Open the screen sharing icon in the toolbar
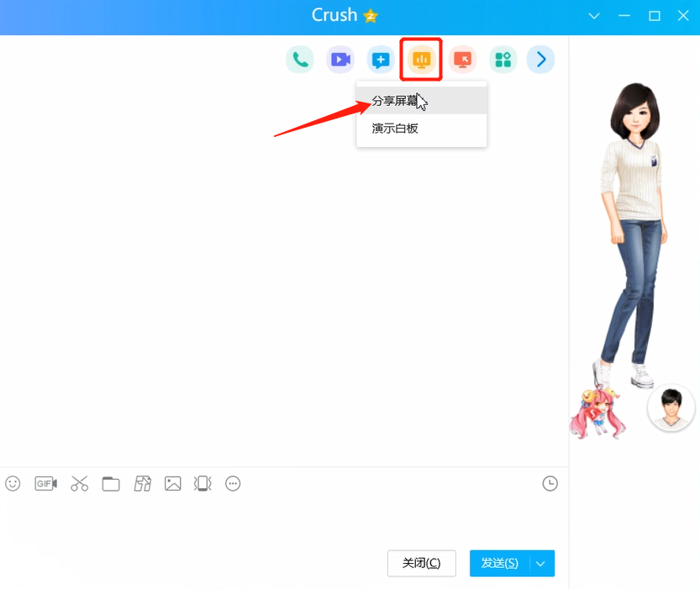Image resolution: width=700 pixels, height=589 pixels. 420,59
